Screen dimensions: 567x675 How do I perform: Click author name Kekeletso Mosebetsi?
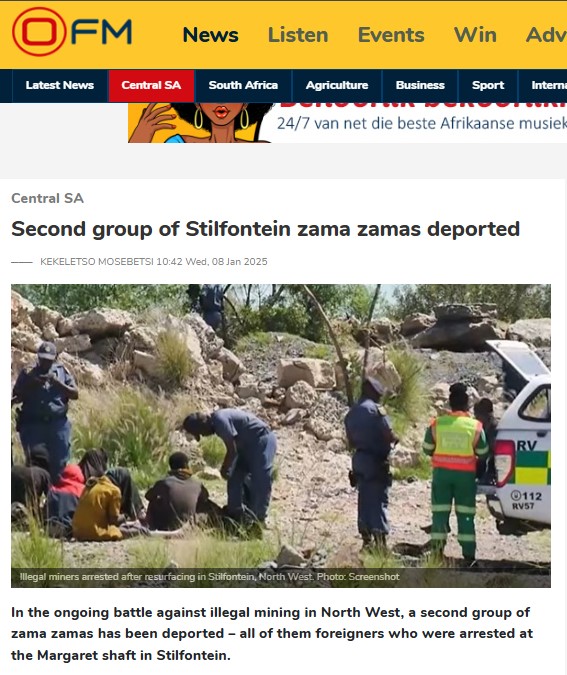point(96,262)
